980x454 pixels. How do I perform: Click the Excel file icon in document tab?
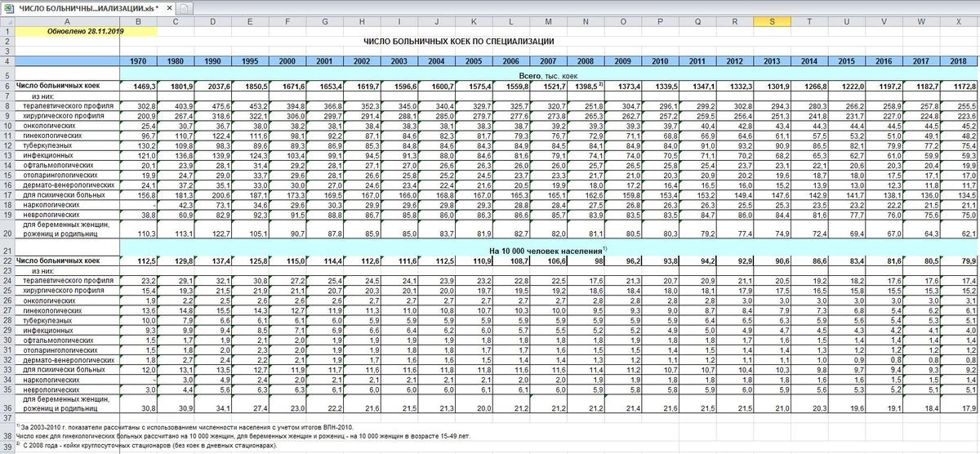[8, 8]
